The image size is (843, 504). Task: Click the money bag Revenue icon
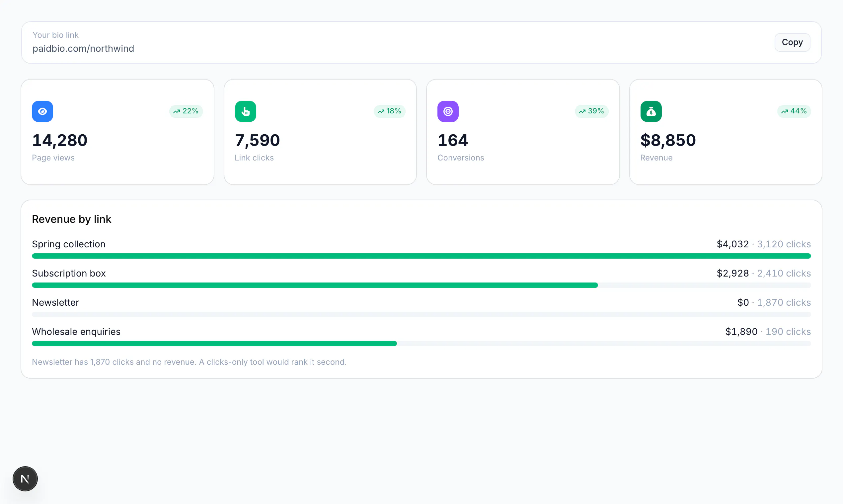(x=651, y=111)
